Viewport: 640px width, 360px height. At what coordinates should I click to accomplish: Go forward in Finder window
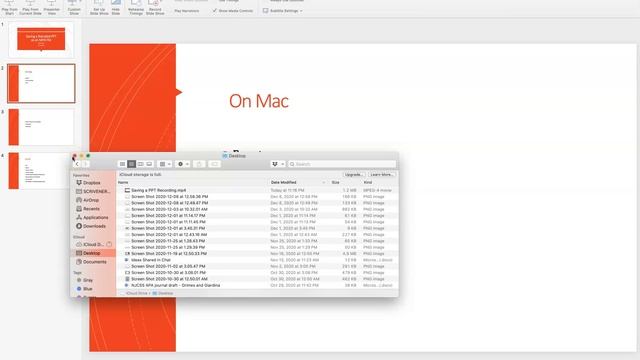pyautogui.click(x=86, y=164)
